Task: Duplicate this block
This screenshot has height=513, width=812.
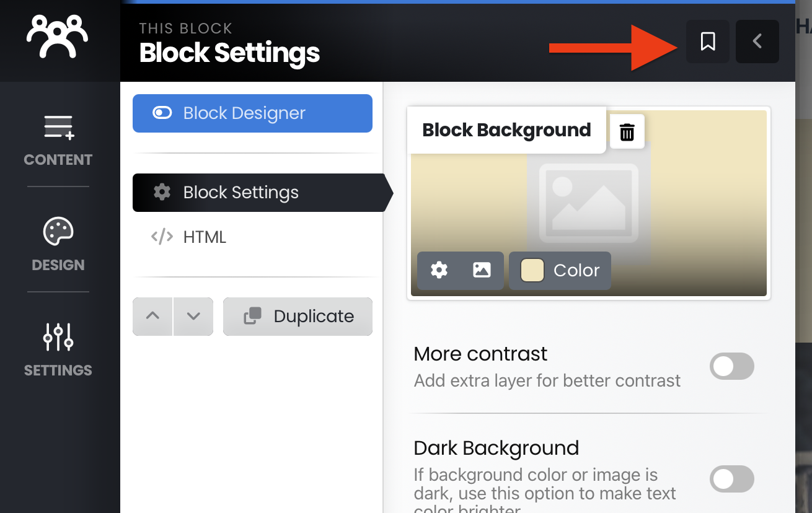Action: (x=298, y=317)
